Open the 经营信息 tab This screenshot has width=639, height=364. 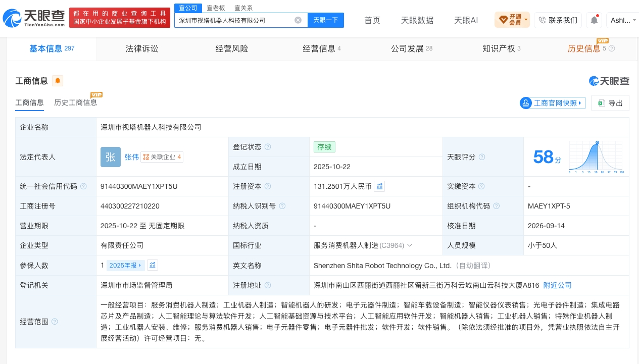point(322,48)
